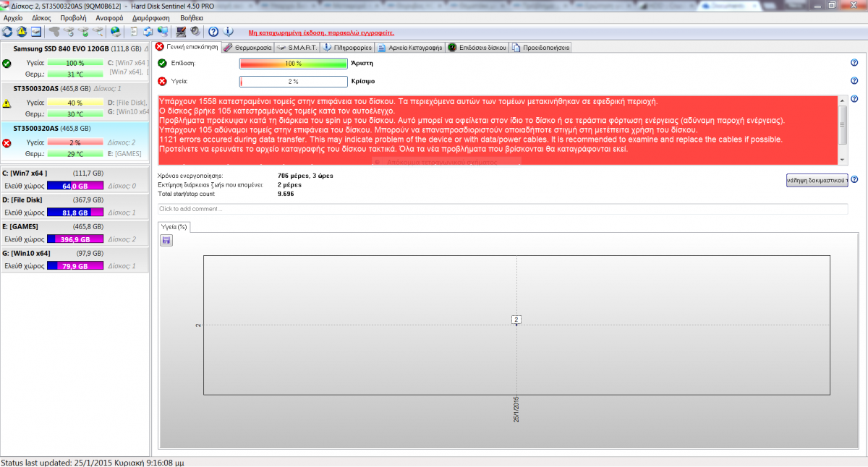The image size is (868, 467).
Task: Click the globe toolbar icon
Action: point(116,32)
